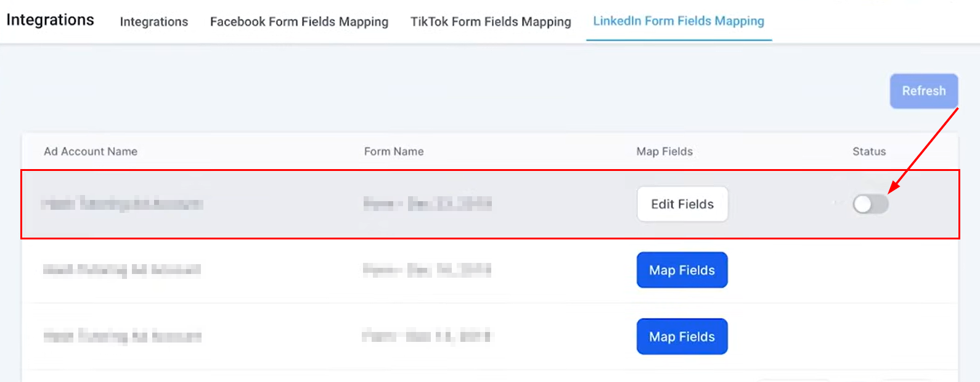The height and width of the screenshot is (382, 980).
Task: Click the Status column header
Action: [868, 152]
